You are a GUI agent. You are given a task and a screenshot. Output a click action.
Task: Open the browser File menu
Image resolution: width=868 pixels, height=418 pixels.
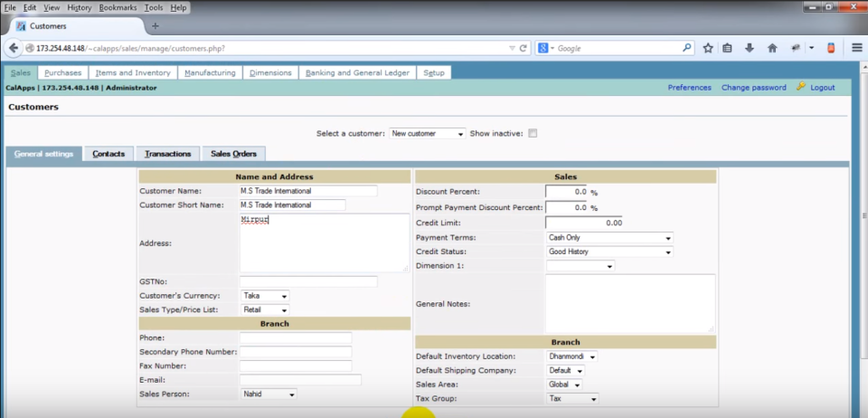click(x=10, y=8)
